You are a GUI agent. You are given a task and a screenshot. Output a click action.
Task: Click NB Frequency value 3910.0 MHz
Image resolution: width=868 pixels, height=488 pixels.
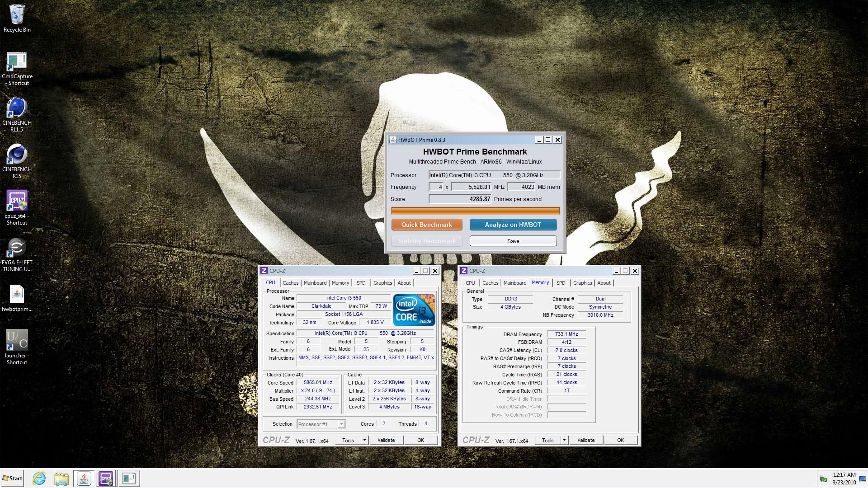click(x=600, y=315)
